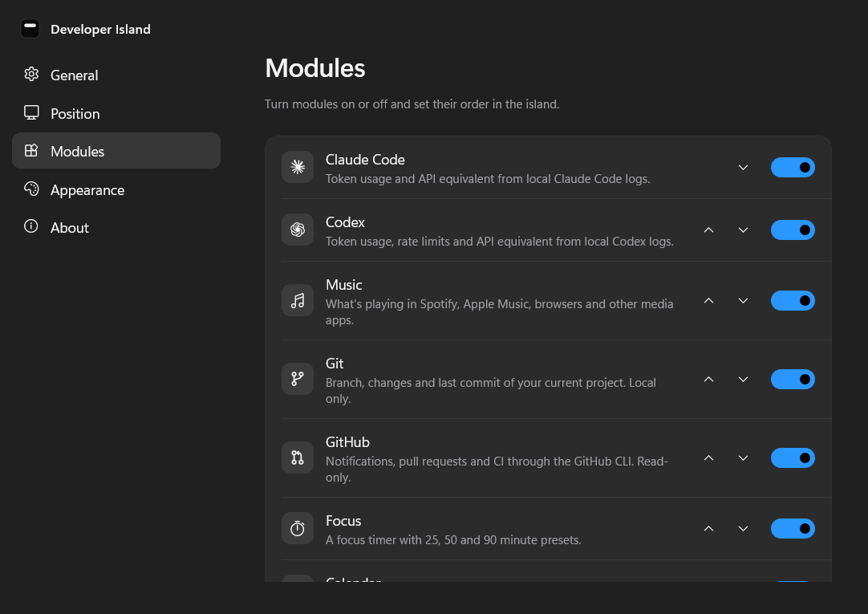
Task: Move Codex down using the down chevron
Action: [744, 230]
